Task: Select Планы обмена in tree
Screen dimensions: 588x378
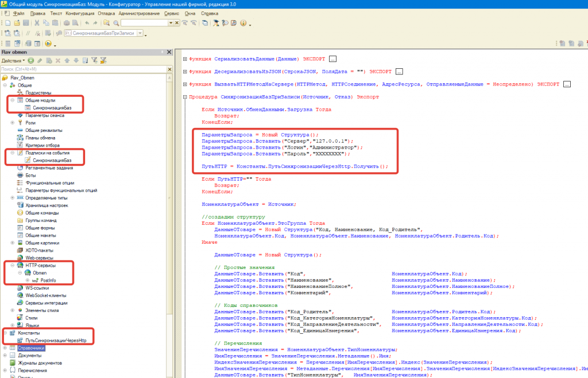Action: pyautogui.click(x=40, y=138)
